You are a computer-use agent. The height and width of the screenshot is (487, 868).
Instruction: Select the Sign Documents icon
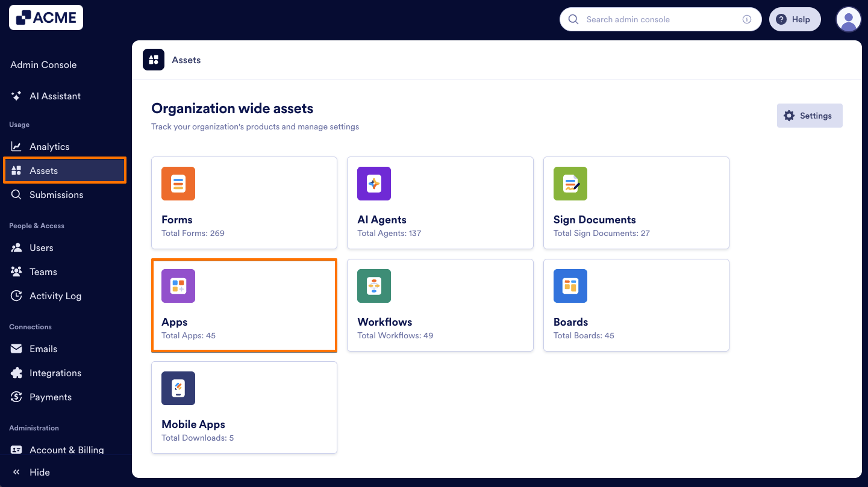[570, 184]
